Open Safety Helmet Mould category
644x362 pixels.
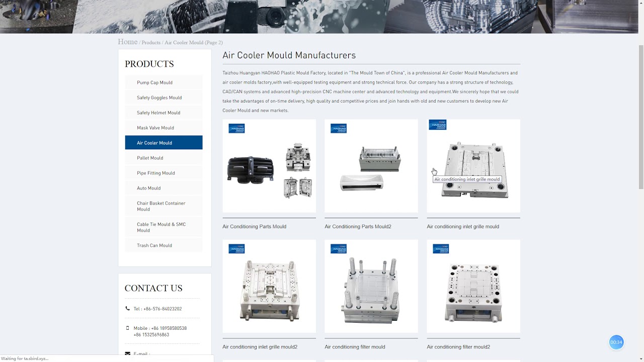pos(164,113)
